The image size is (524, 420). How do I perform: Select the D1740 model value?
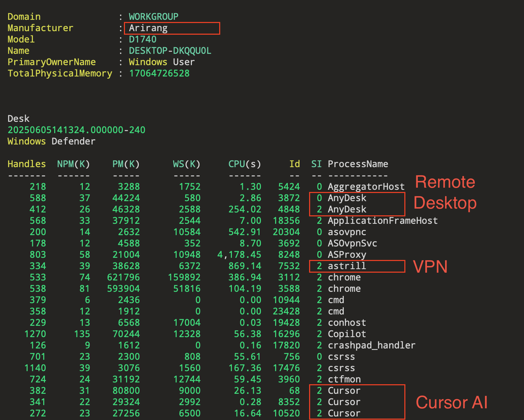(142, 39)
